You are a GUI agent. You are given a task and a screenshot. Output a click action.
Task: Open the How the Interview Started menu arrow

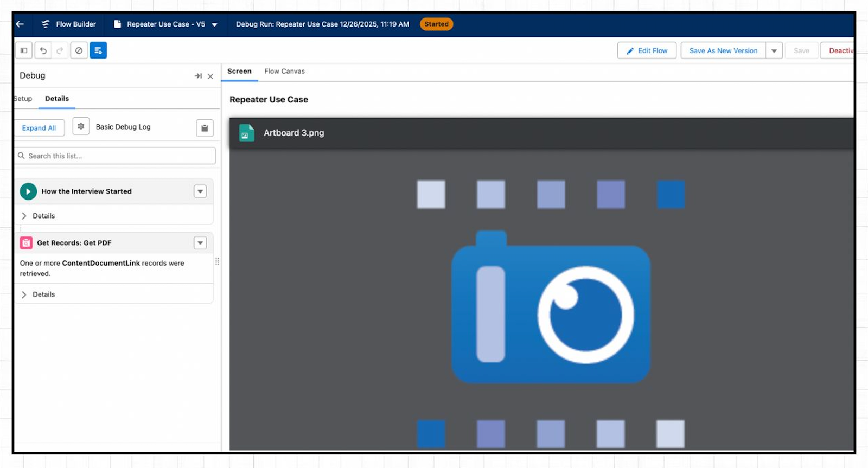click(x=200, y=191)
